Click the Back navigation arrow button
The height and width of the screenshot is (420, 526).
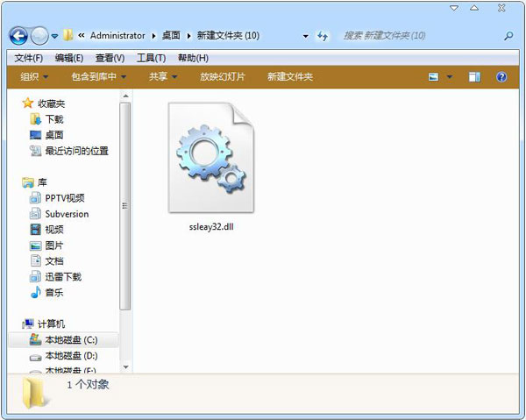(x=19, y=36)
